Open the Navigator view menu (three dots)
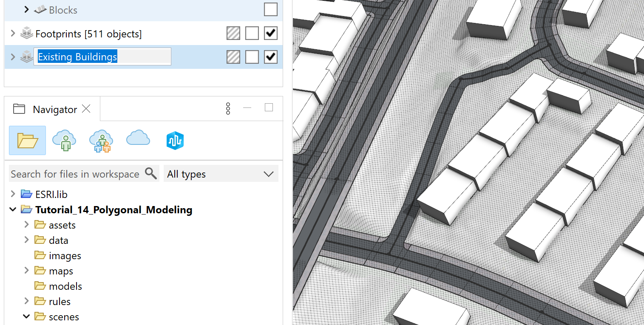The width and height of the screenshot is (644, 325). [228, 108]
